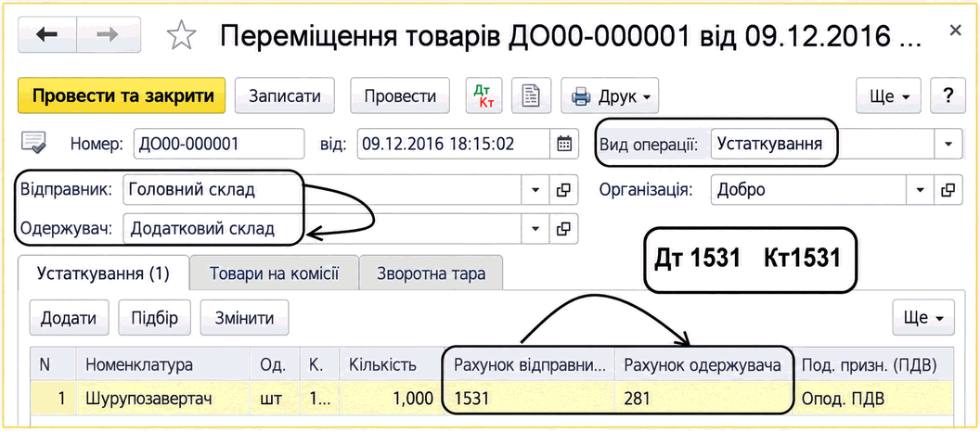Open the Відправник warehouse card
This screenshot has width=980, height=432.
click(x=563, y=190)
